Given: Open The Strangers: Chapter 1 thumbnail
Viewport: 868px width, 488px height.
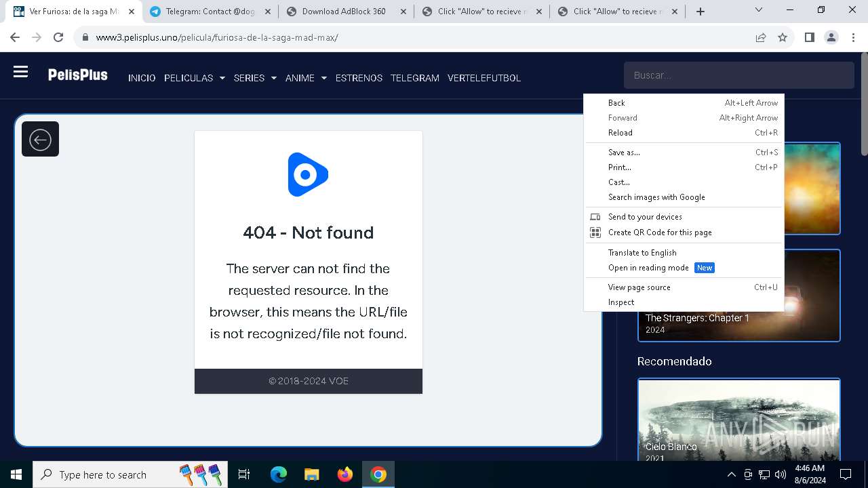Looking at the screenshot, I should [739, 296].
